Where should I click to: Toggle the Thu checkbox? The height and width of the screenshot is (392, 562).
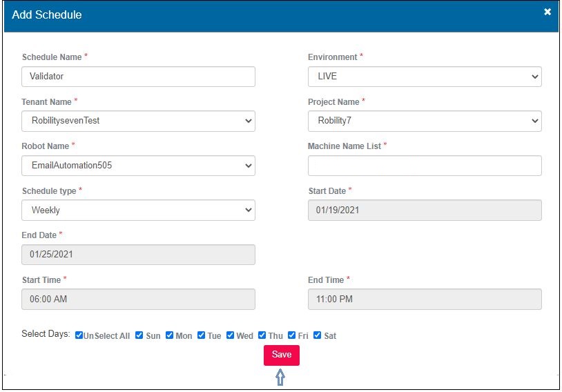pos(262,335)
